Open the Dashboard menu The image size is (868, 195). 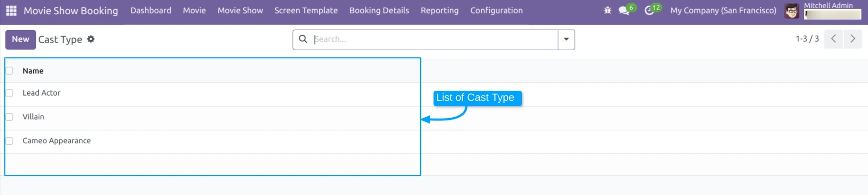pyautogui.click(x=151, y=11)
